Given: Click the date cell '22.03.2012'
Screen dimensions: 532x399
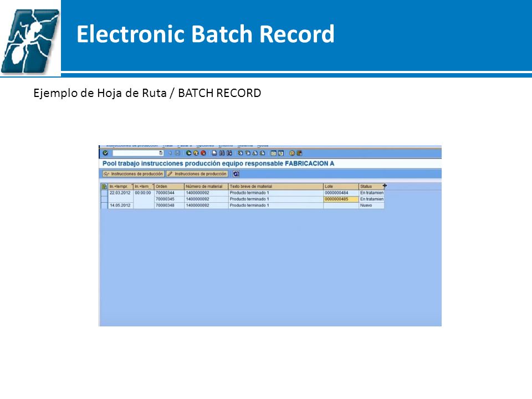Looking at the screenshot, I should (x=120, y=193).
